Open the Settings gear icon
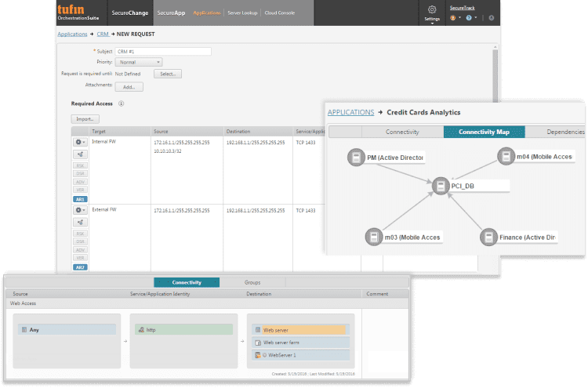Screen dimensions: 588x388 coord(432,9)
